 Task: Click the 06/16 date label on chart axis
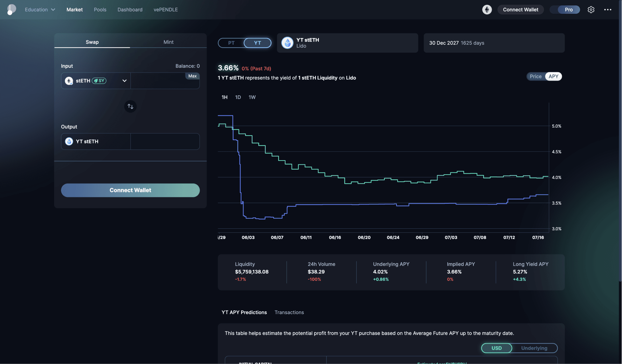(x=335, y=238)
